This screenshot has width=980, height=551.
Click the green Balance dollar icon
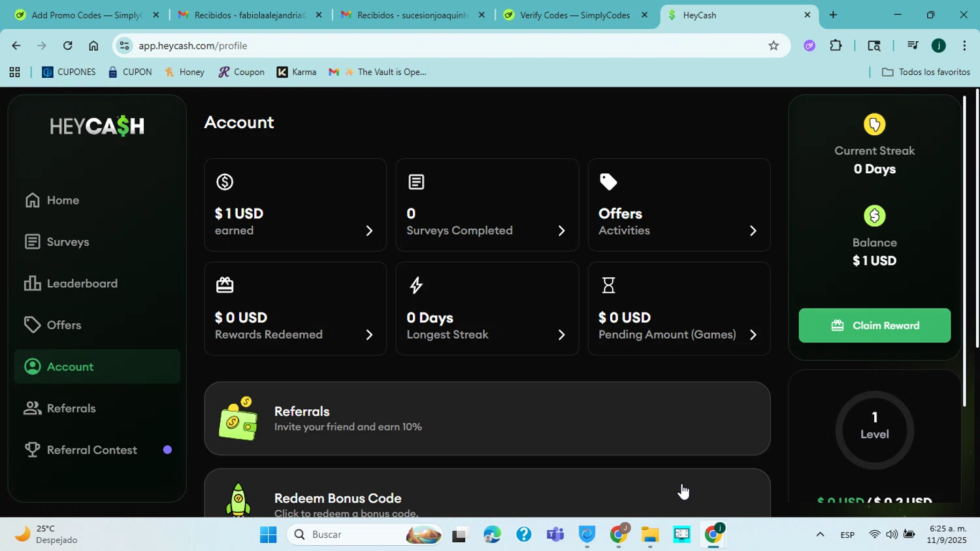point(874,216)
